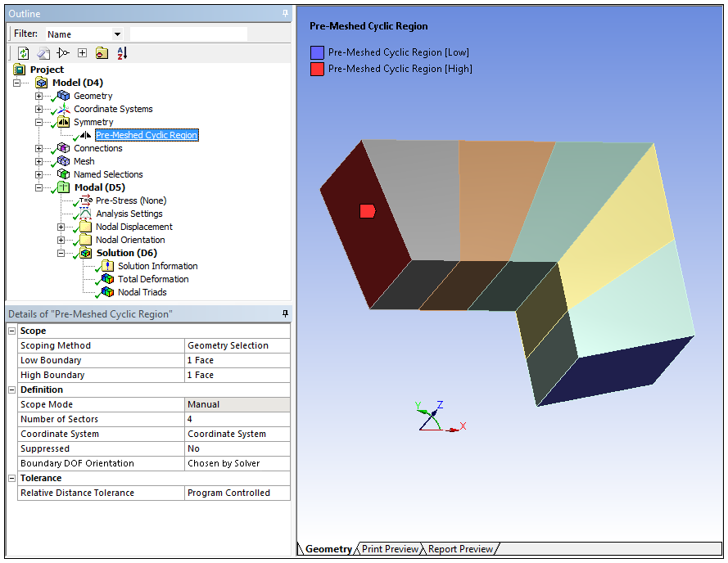Open the Filter Name dropdown
This screenshot has height=563, width=728.
click(117, 34)
